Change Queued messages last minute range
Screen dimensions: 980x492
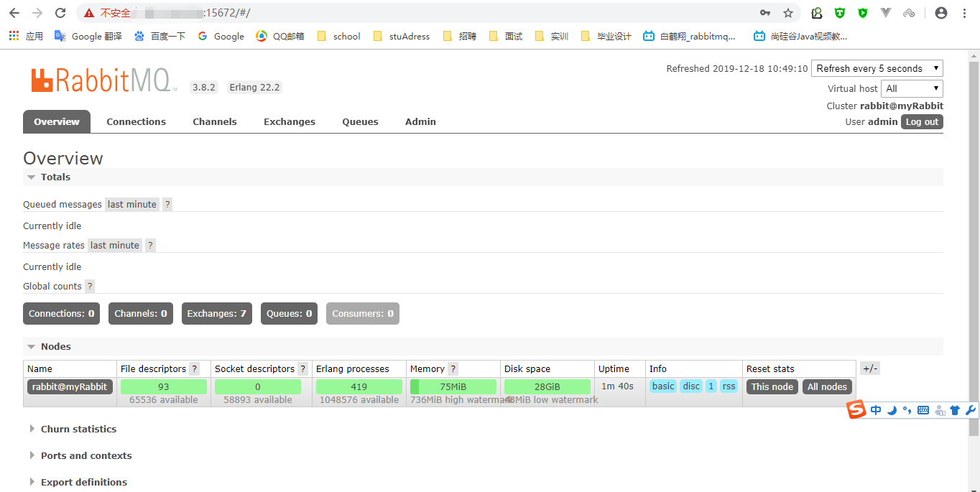pyautogui.click(x=132, y=204)
